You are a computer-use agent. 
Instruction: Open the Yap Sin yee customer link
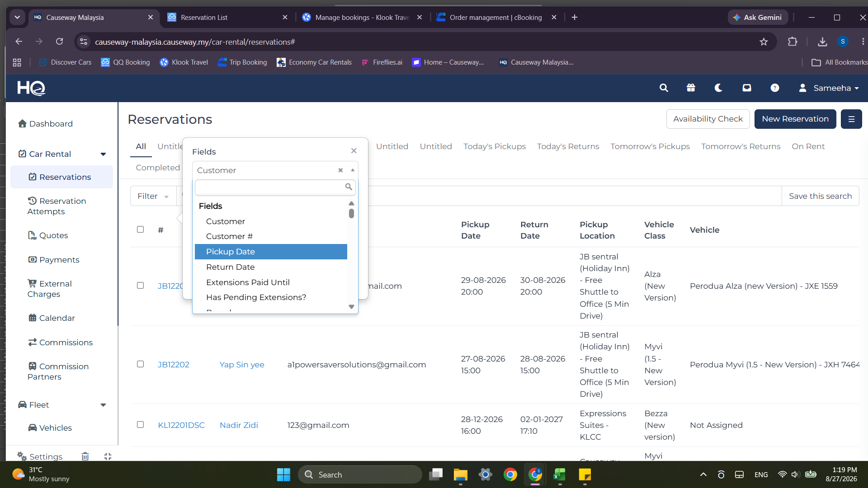(242, 365)
